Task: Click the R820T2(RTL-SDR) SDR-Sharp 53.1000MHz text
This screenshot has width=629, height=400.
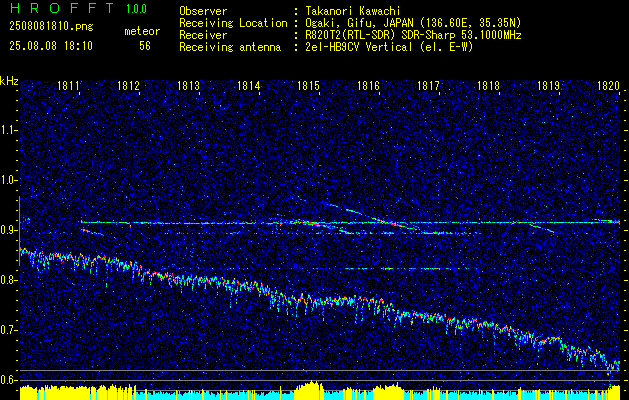Action: (x=413, y=35)
